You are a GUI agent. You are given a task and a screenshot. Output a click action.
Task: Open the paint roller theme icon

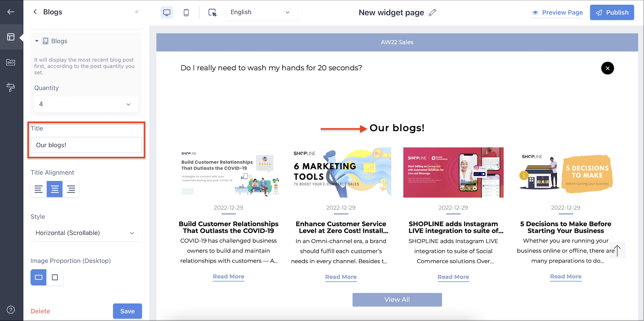[x=11, y=87]
